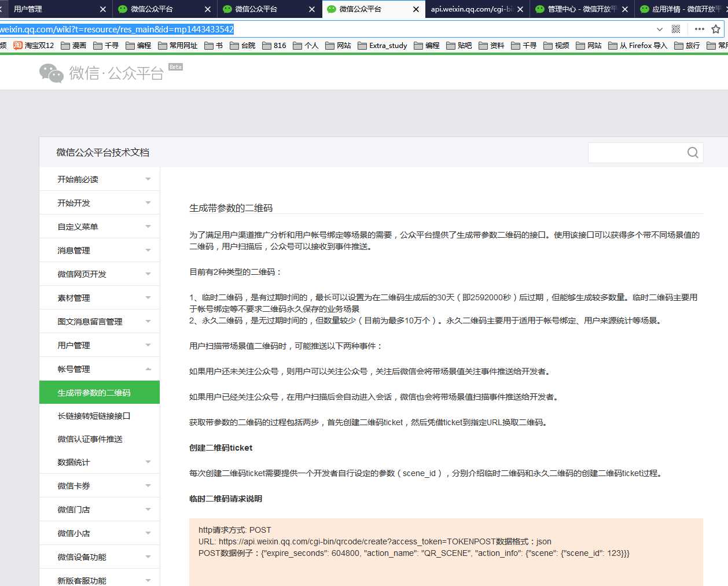Open the 从 Firefox 导入 bookmark folder

pyautogui.click(x=638, y=45)
